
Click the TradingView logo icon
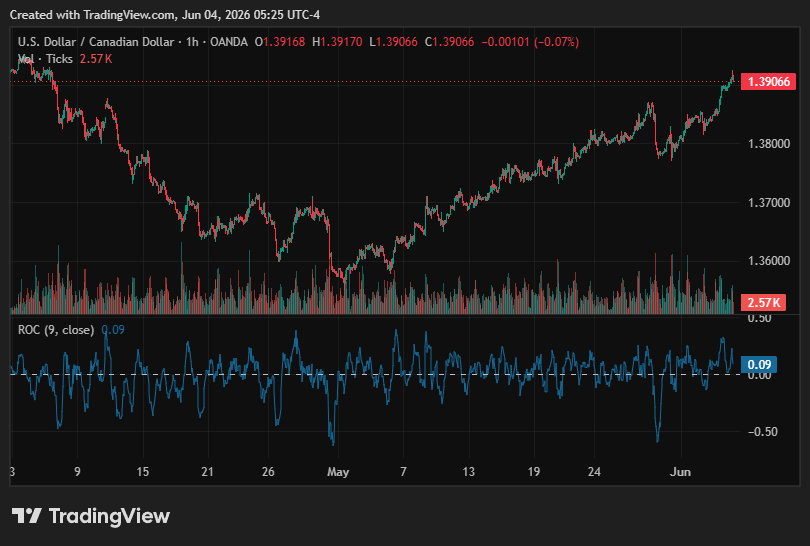26,516
